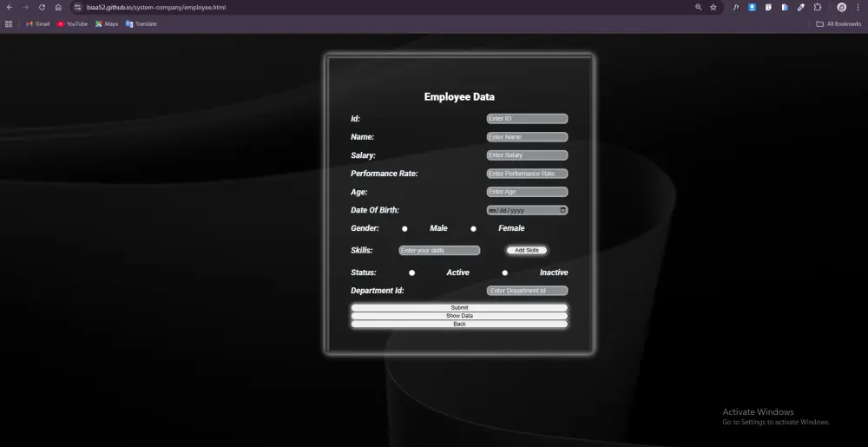Click the URL in the address bar
Image resolution: width=868 pixels, height=447 pixels.
pyautogui.click(x=156, y=7)
